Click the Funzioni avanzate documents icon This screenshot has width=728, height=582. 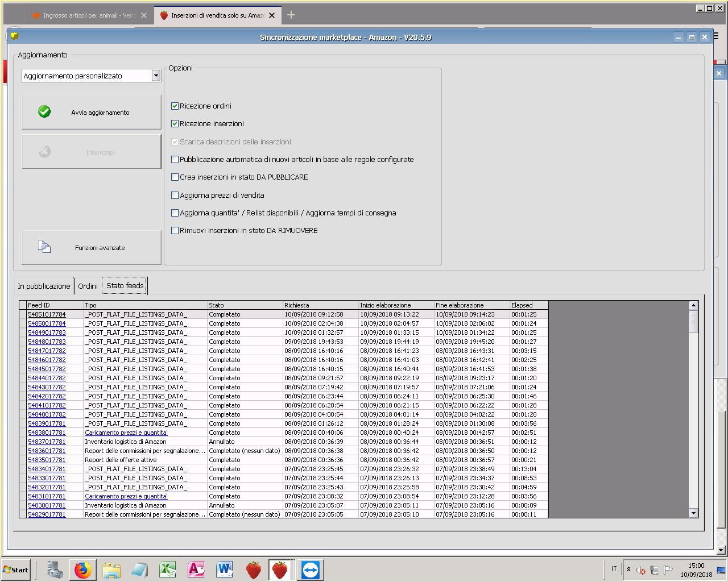point(44,247)
